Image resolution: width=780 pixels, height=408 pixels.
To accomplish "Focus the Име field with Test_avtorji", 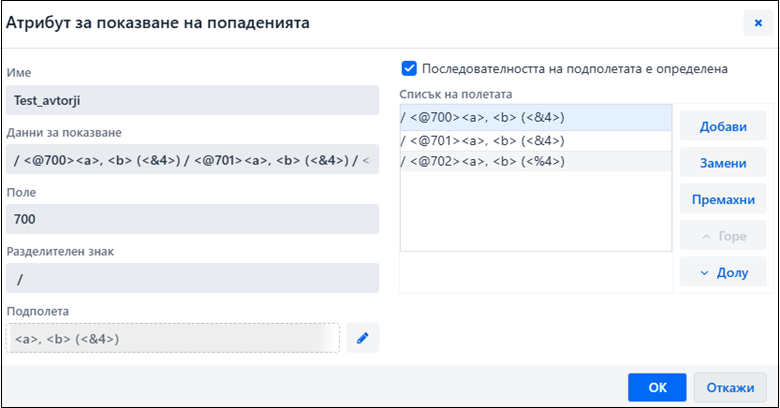I will pyautogui.click(x=193, y=101).
